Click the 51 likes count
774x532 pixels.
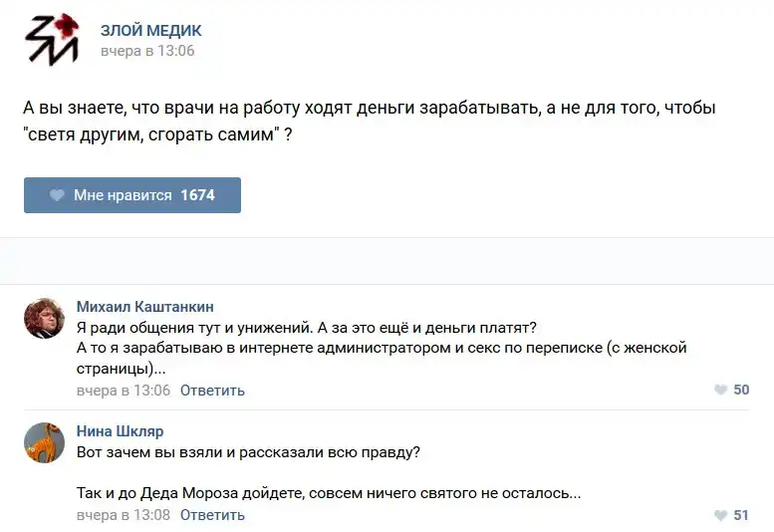click(741, 515)
